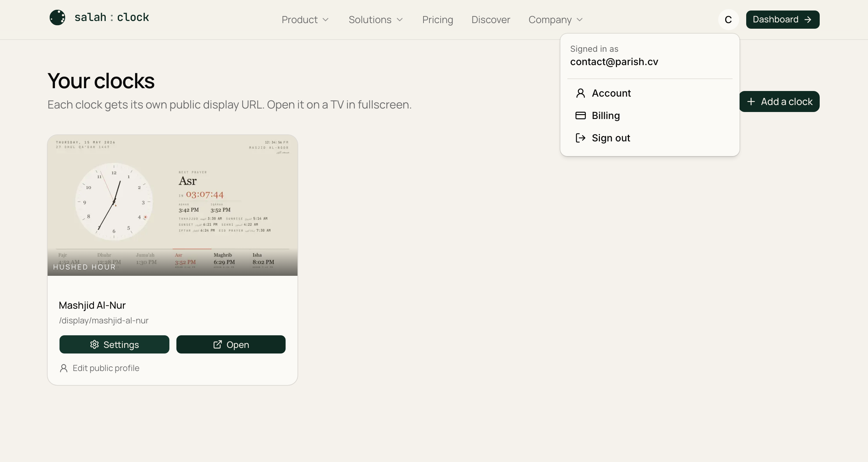
Task: Click the person icon beside Account
Action: 581,93
